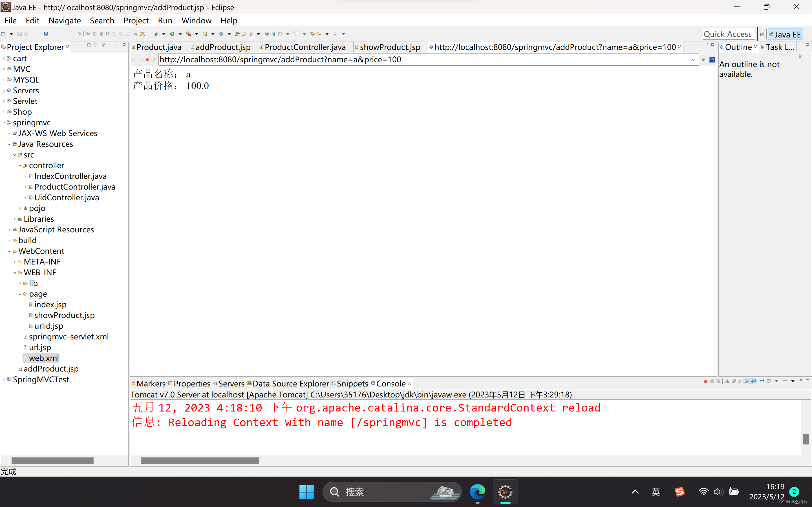Expand the pojo package node

pyautogui.click(x=20, y=208)
